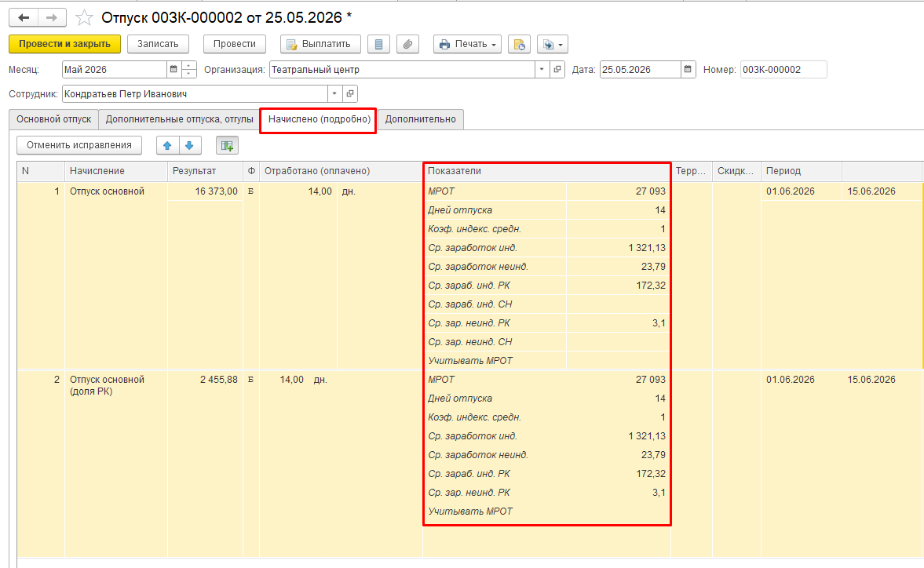The height and width of the screenshot is (568, 924).
Task: Switch to Дополнительные отпуска, отгулы tab
Action: (179, 119)
